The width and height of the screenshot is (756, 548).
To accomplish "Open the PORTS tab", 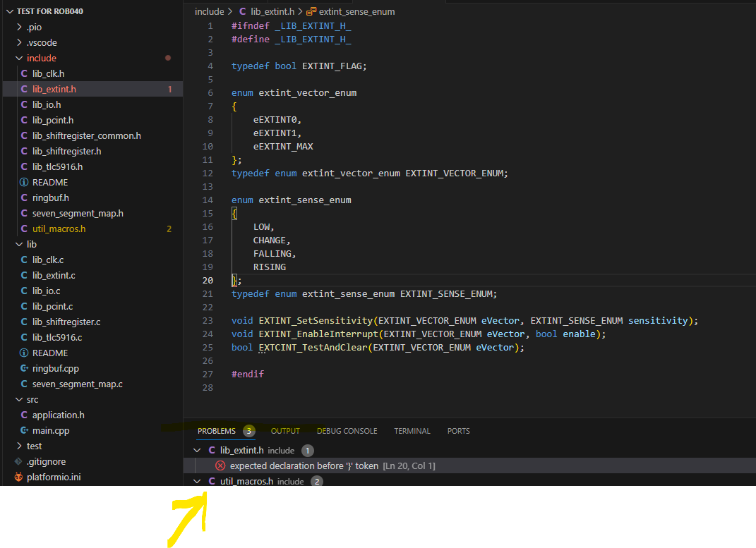I will [x=458, y=431].
